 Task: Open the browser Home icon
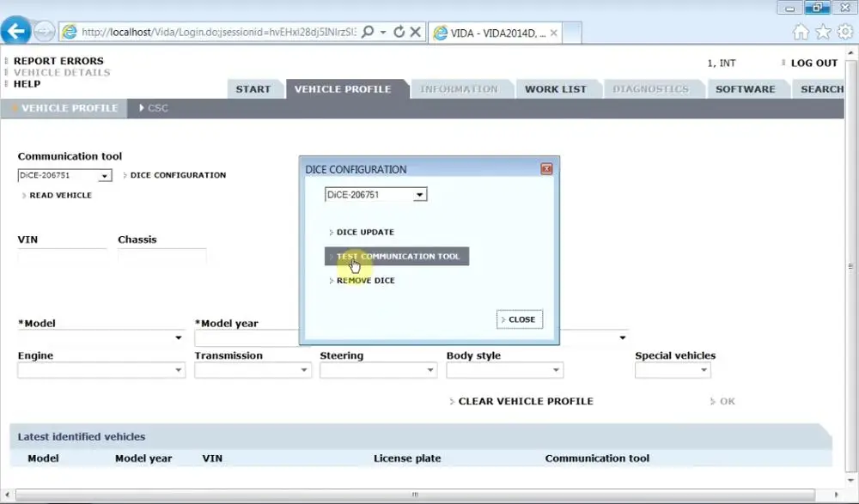(x=801, y=32)
